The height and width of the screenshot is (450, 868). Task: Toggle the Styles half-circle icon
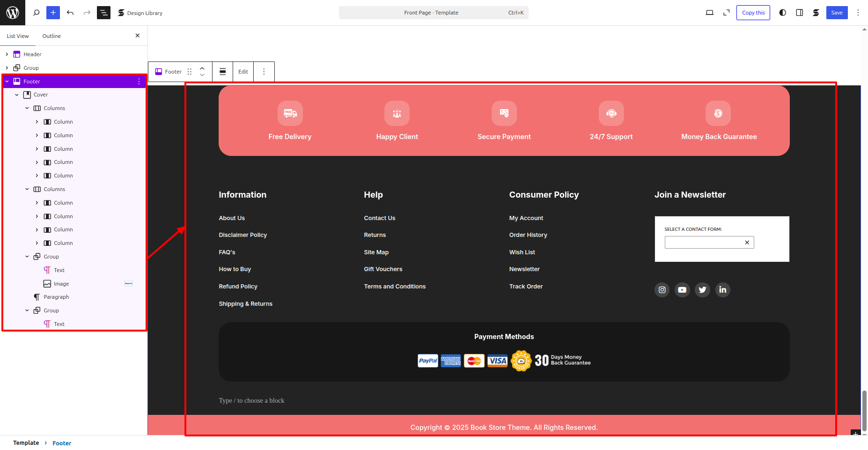(782, 13)
